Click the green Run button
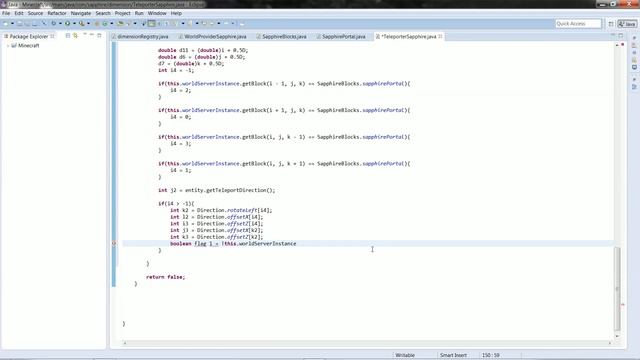This screenshot has width=640, height=360. click(x=67, y=24)
